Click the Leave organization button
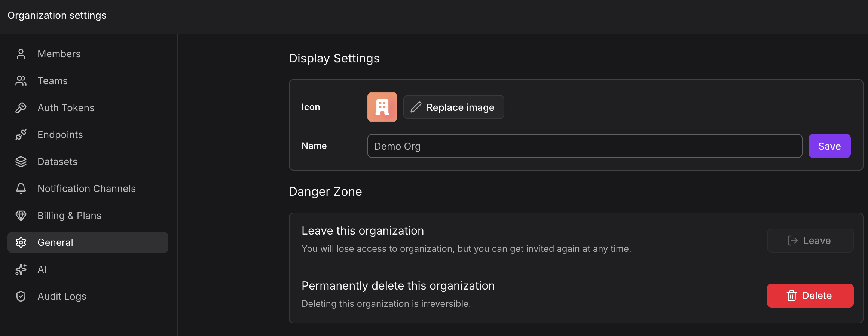Screen dimensions: 868x336 pos(810,241)
